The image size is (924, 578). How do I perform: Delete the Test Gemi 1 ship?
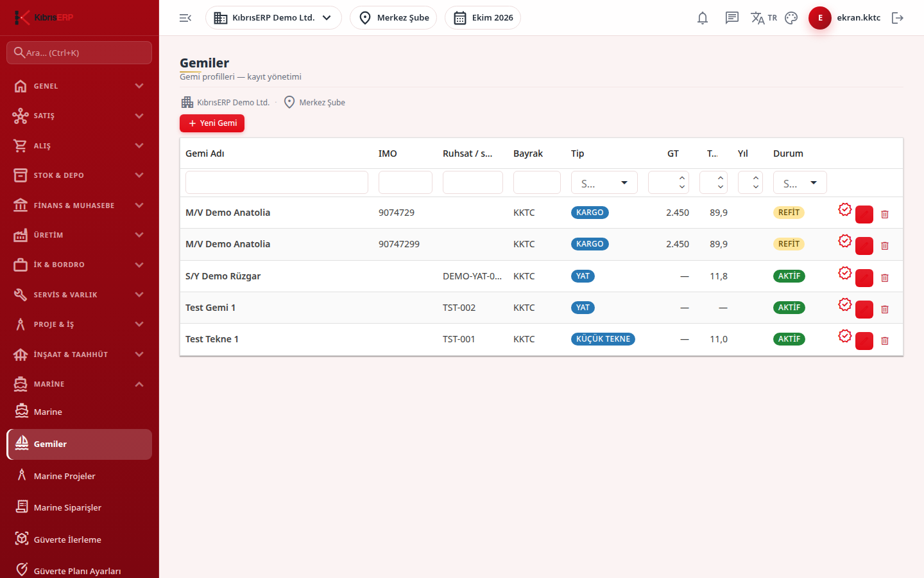click(x=885, y=310)
